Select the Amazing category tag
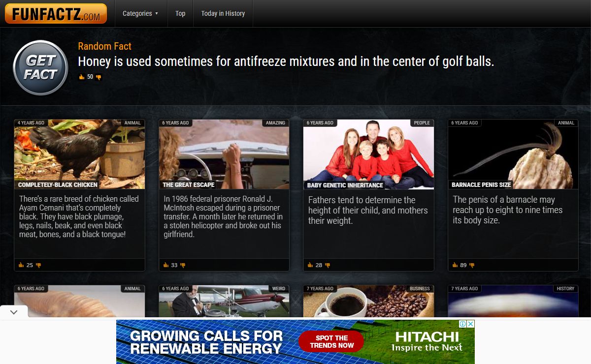This screenshot has height=364, width=591. [x=275, y=123]
